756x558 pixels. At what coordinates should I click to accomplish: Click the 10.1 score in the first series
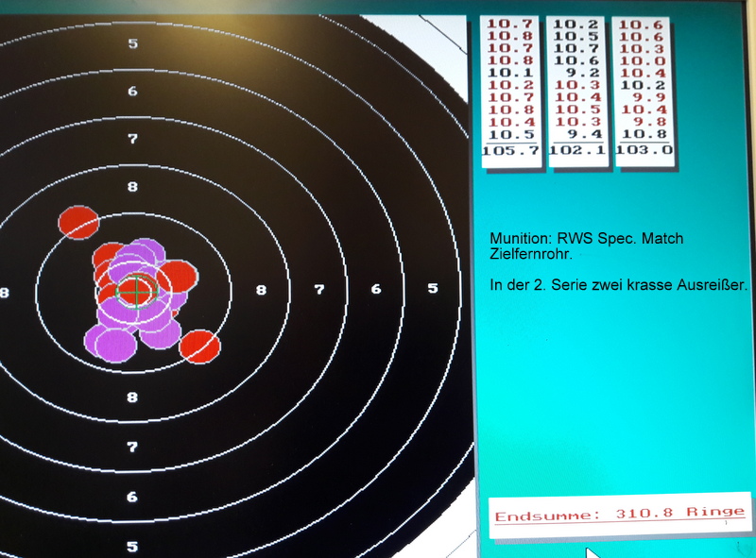click(x=510, y=73)
